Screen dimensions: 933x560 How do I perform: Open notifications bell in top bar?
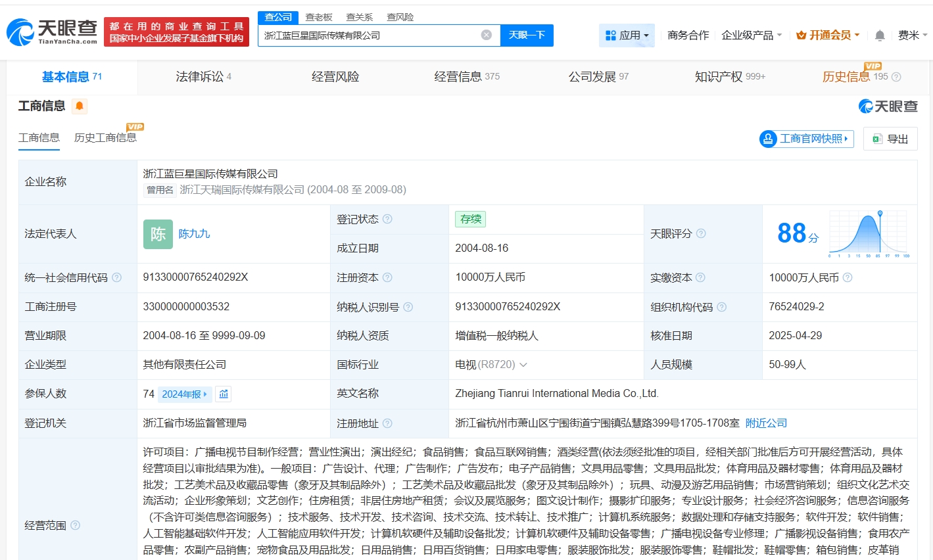click(880, 35)
